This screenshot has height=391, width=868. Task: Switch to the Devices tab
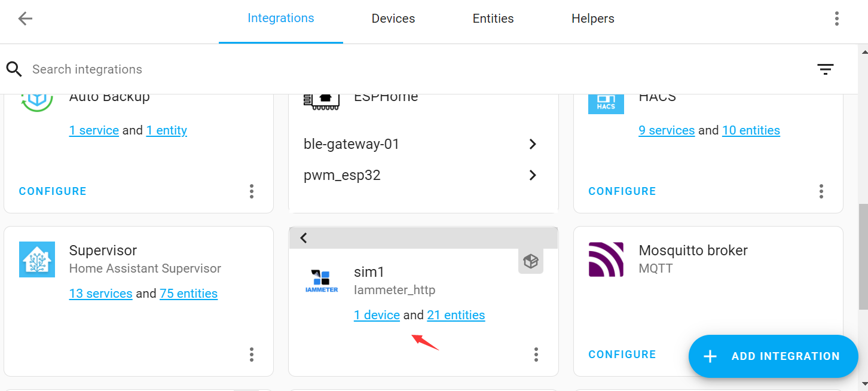393,19
